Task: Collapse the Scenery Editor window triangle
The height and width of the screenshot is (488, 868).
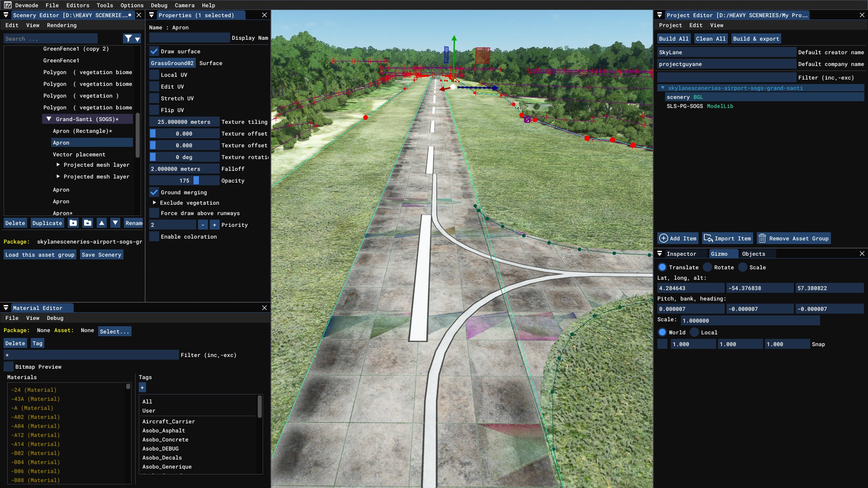Action: click(x=6, y=15)
